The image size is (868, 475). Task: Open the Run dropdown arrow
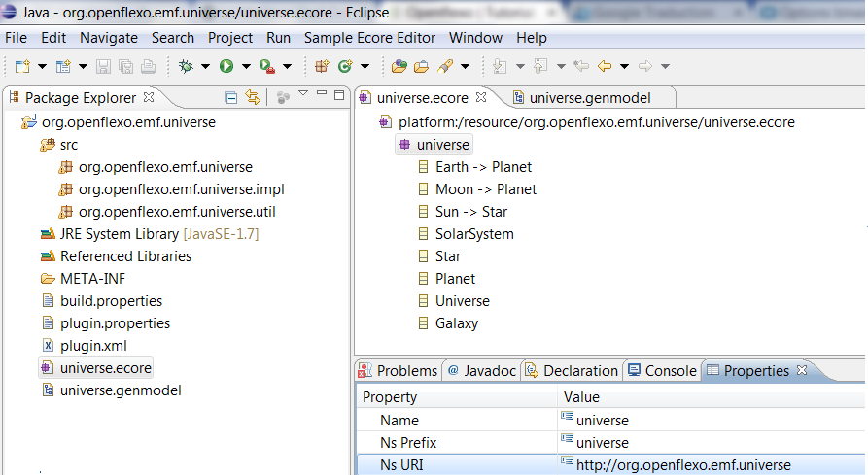246,66
